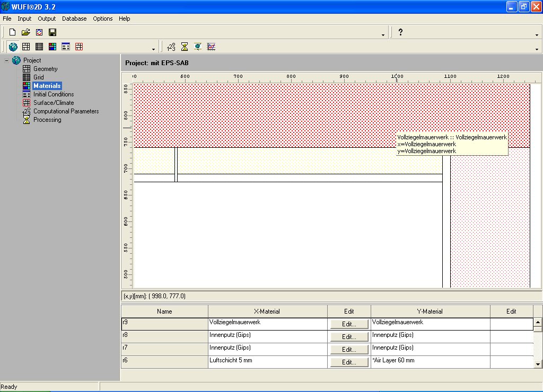543x392 pixels.
Task: Click the Help question mark icon
Action: (400, 32)
